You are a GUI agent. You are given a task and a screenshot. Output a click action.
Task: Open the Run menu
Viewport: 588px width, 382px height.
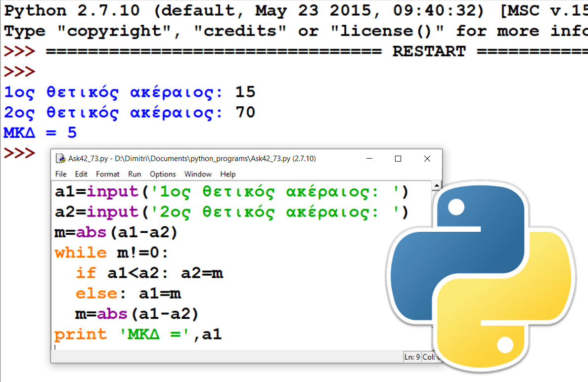pyautogui.click(x=135, y=174)
